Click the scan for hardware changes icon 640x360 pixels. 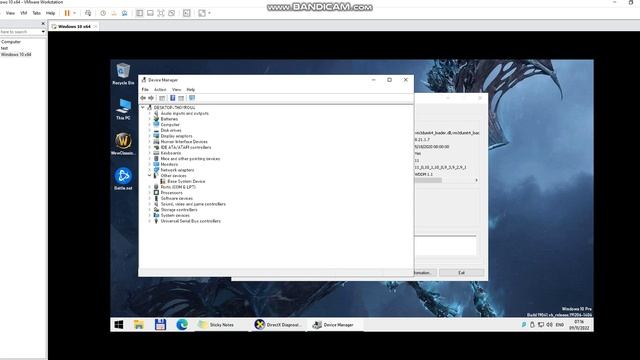coord(192,98)
